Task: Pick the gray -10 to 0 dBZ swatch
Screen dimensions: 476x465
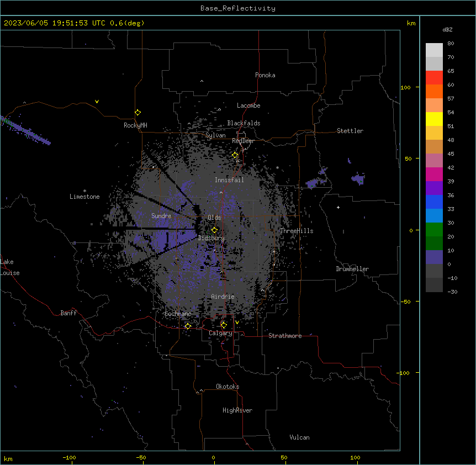Action: [x=434, y=271]
